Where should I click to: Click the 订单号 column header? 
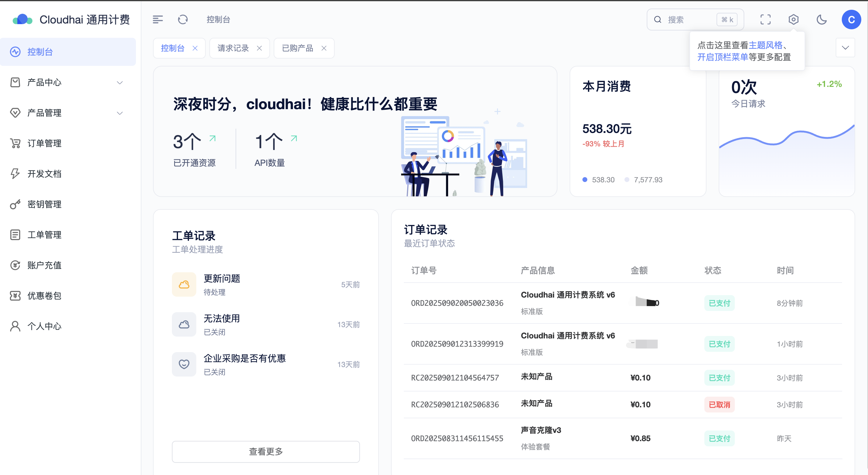point(424,270)
